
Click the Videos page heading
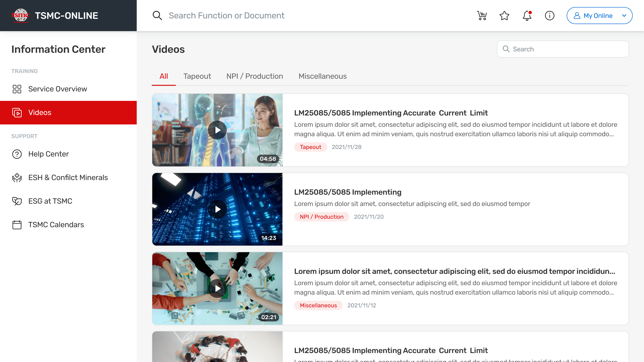click(168, 49)
